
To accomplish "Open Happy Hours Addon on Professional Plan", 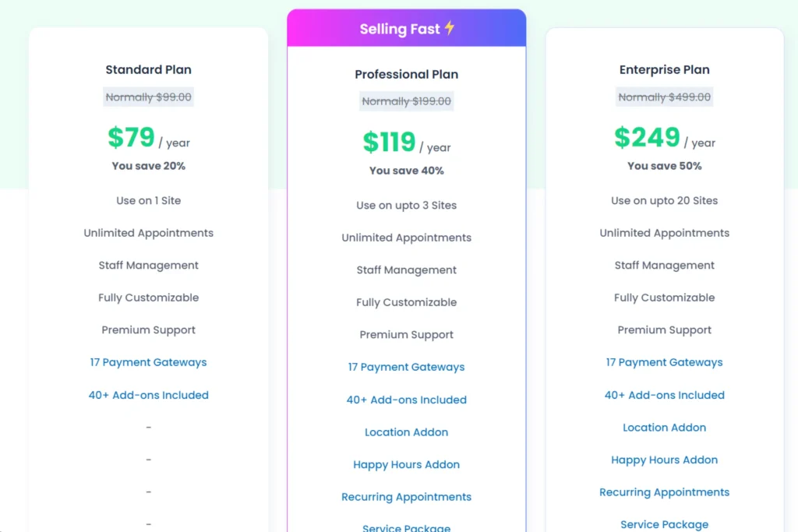I will (x=406, y=464).
